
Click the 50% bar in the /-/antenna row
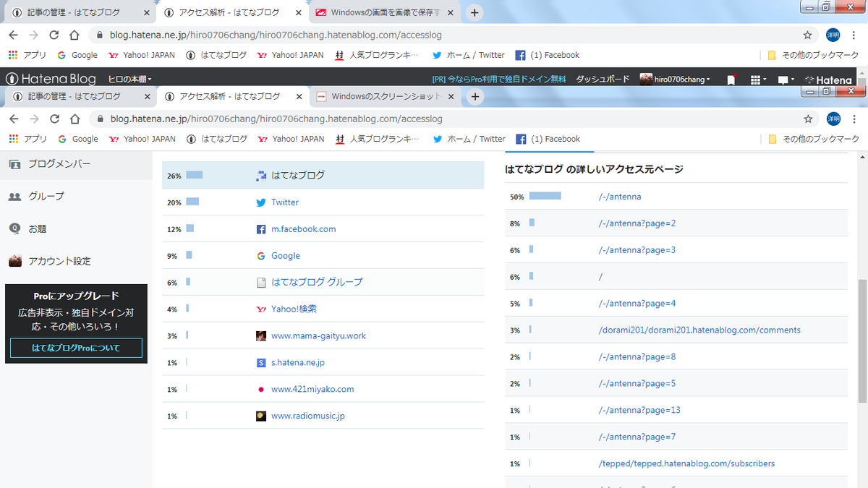point(545,196)
